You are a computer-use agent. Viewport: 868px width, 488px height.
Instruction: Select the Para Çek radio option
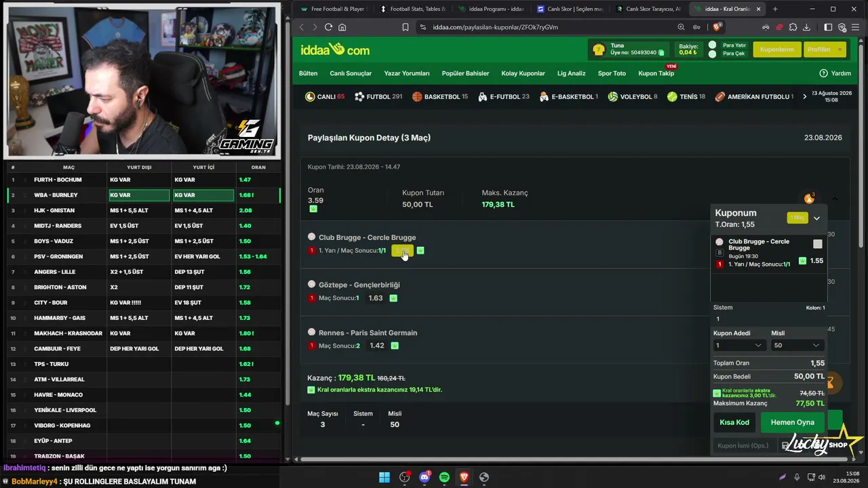(713, 54)
